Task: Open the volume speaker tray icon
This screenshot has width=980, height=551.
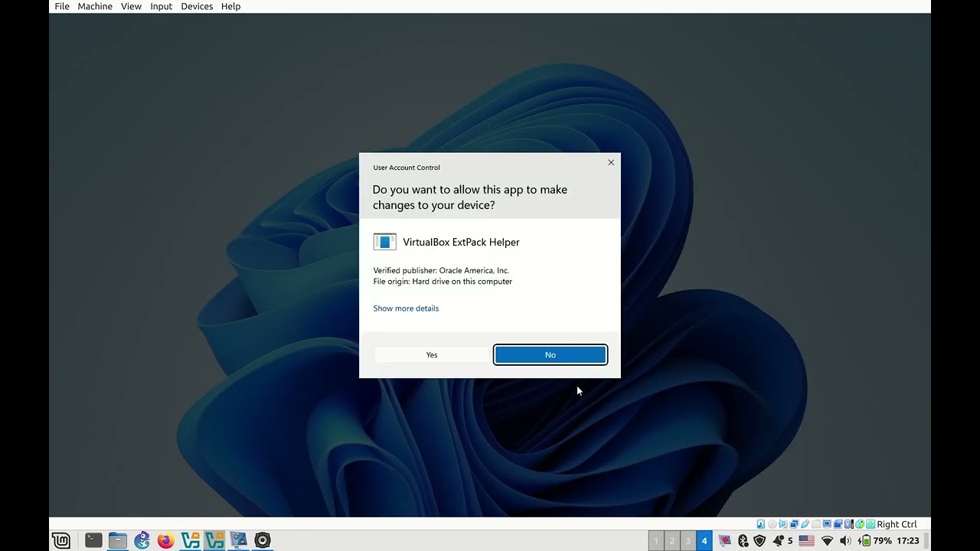Action: (845, 540)
